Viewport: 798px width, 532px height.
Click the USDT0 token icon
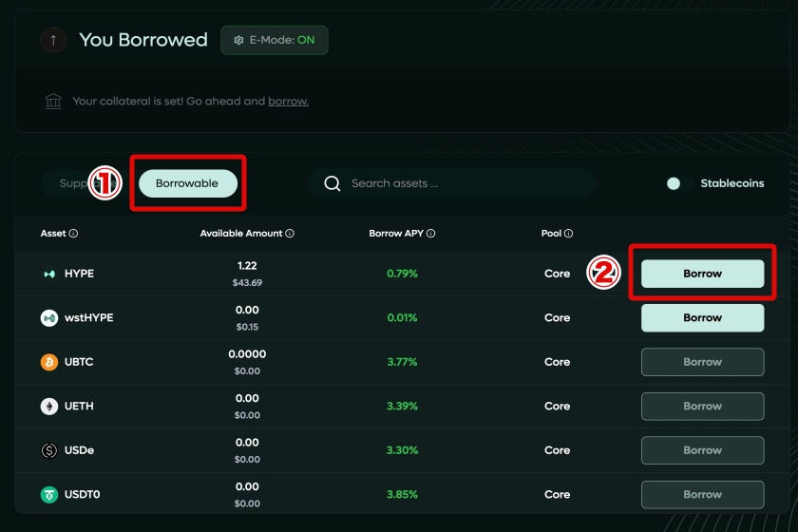coord(49,494)
